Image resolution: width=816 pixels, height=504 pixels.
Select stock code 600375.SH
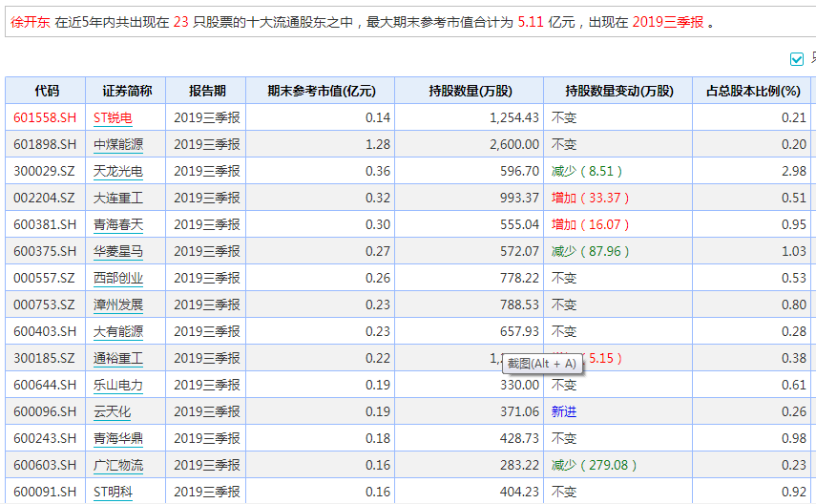[45, 251]
